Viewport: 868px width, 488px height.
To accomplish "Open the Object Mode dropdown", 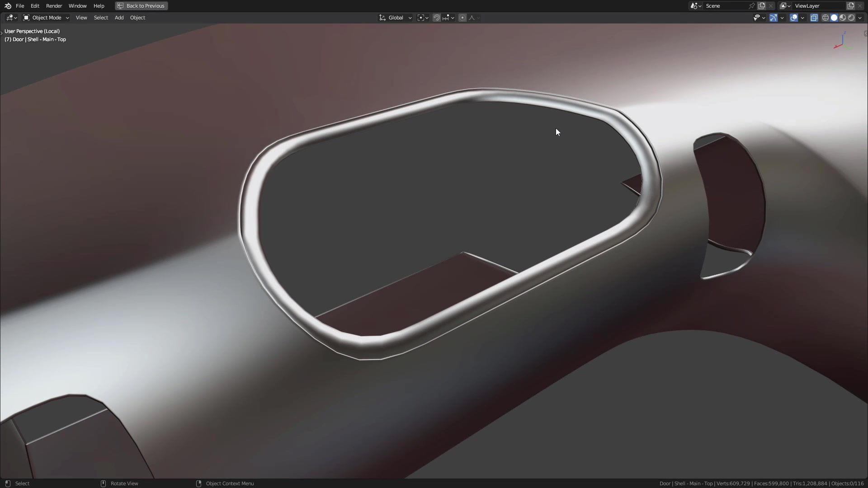I will 46,18.
